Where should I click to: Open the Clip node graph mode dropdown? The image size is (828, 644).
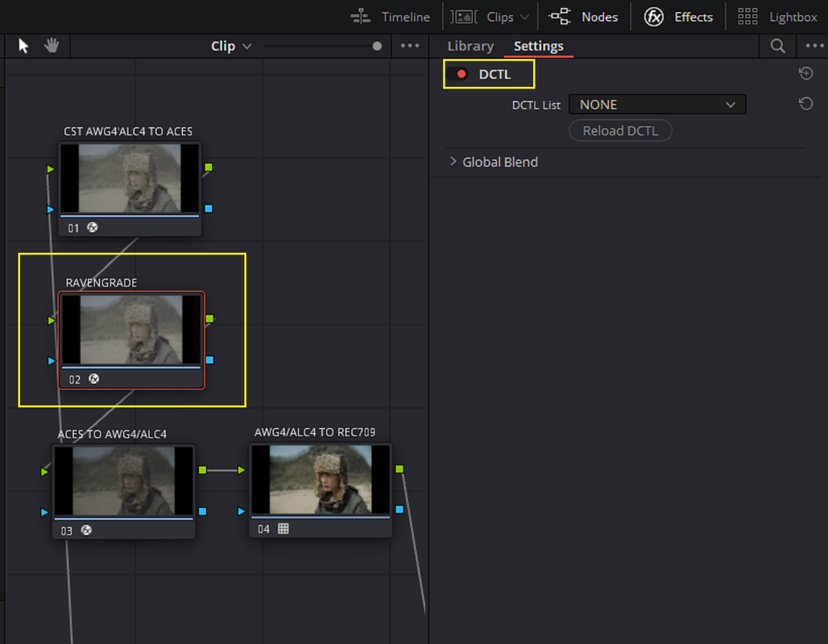(x=231, y=47)
